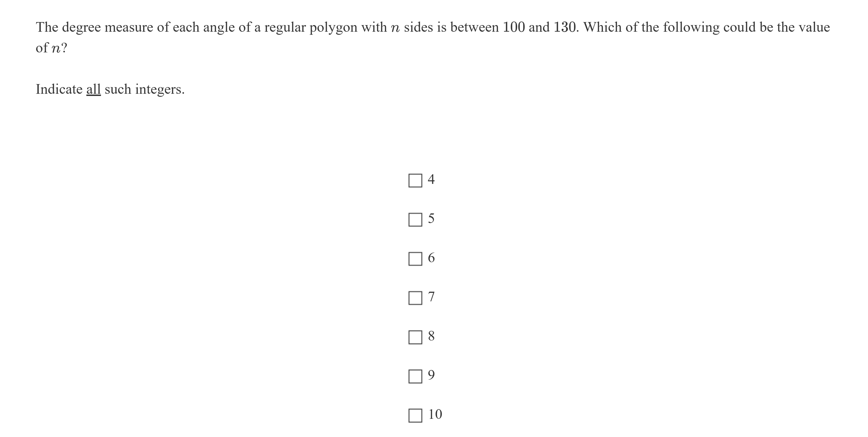This screenshot has width=868, height=437.
Task: Mark the checkbox for answer 8
Action: click(415, 337)
